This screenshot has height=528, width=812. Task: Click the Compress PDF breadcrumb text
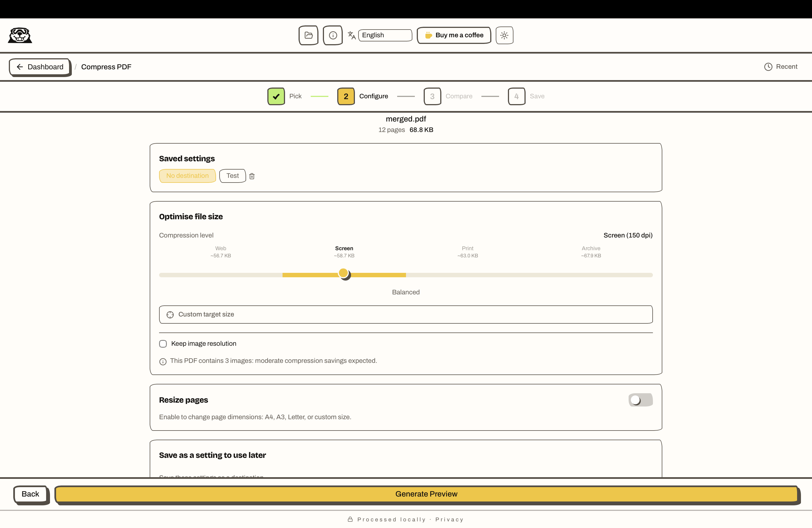tap(106, 67)
